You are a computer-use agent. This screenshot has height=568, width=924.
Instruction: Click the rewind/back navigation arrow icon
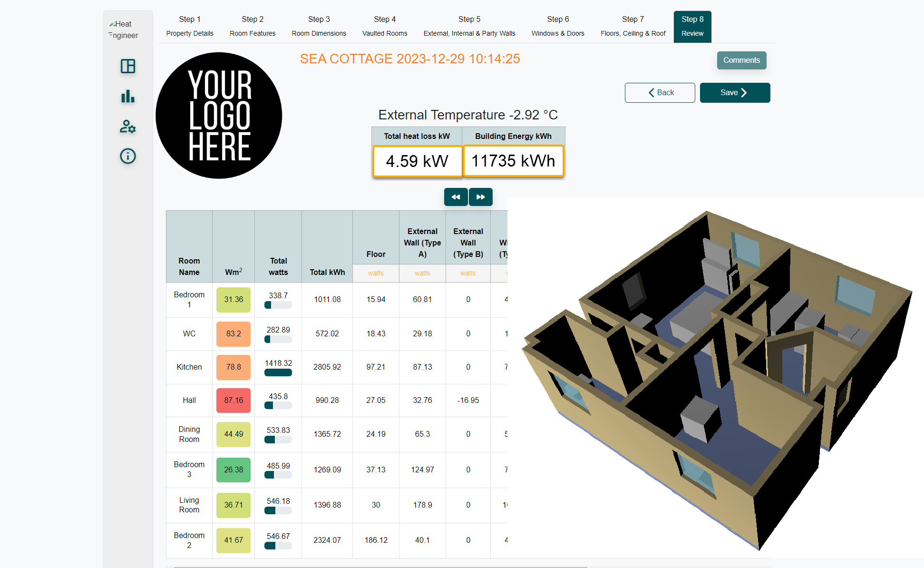[x=456, y=196]
